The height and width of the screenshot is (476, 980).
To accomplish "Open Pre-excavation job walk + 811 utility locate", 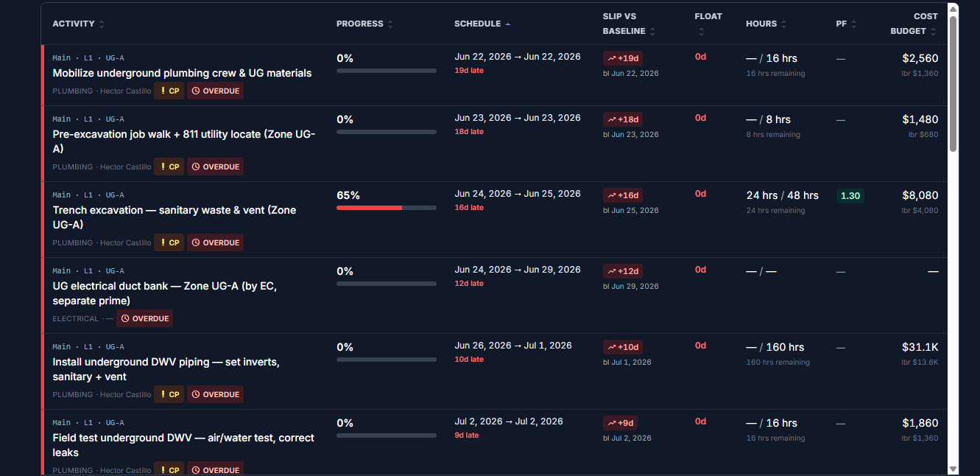I will [183, 141].
